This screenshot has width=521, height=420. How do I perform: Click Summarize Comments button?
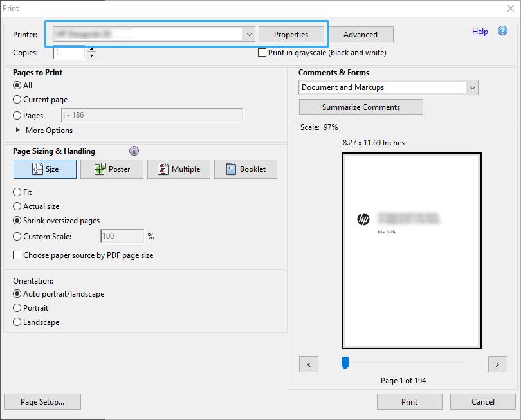[x=361, y=107]
